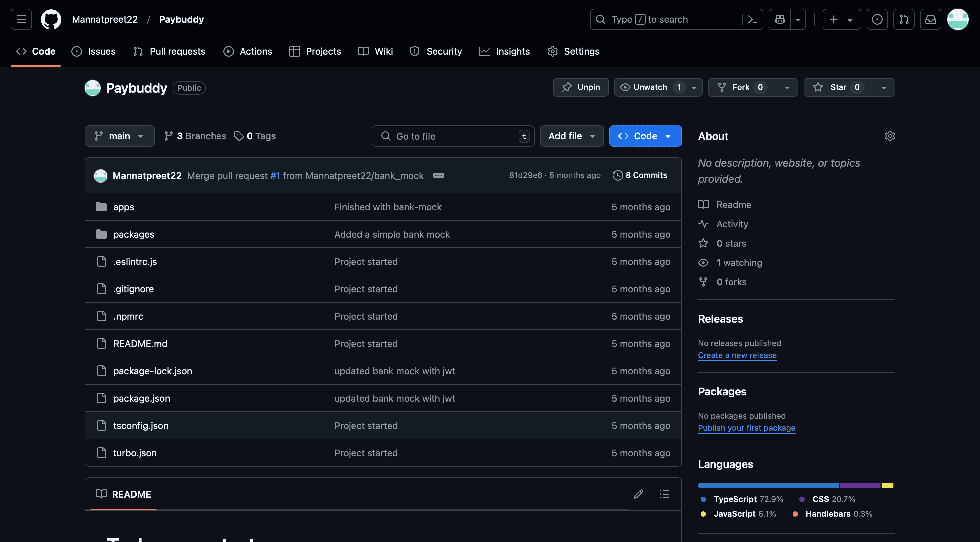Open the notifications inbox
Image resolution: width=980 pixels, height=542 pixels.
930,19
